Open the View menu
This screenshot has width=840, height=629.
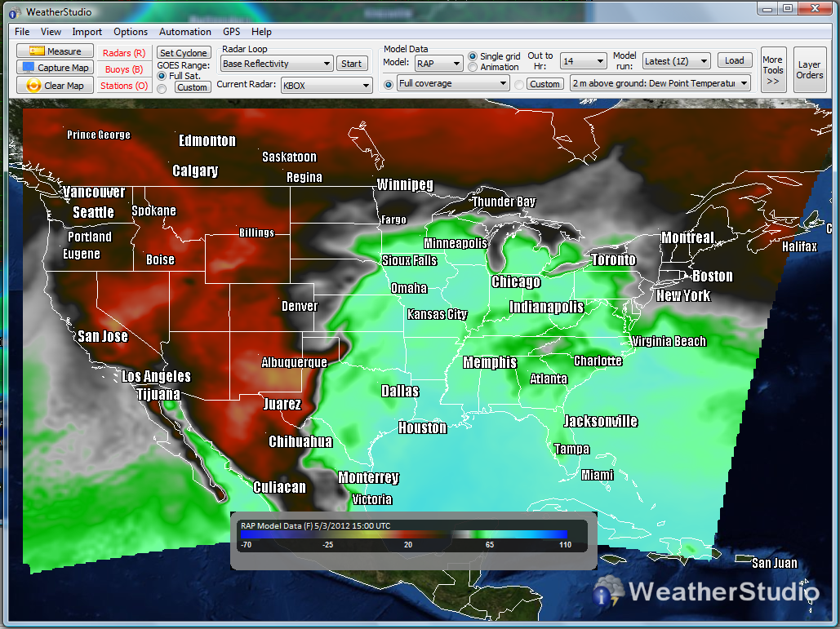coord(51,32)
